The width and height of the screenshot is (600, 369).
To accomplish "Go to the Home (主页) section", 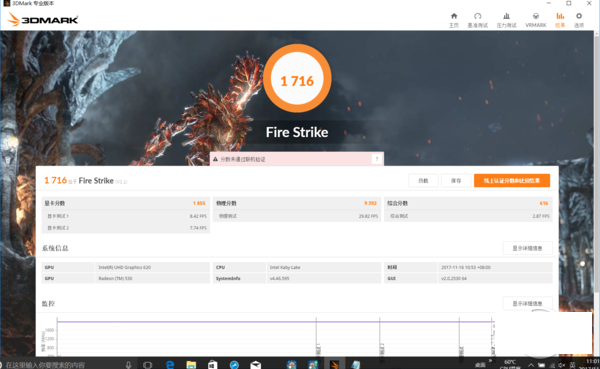I will coord(454,20).
